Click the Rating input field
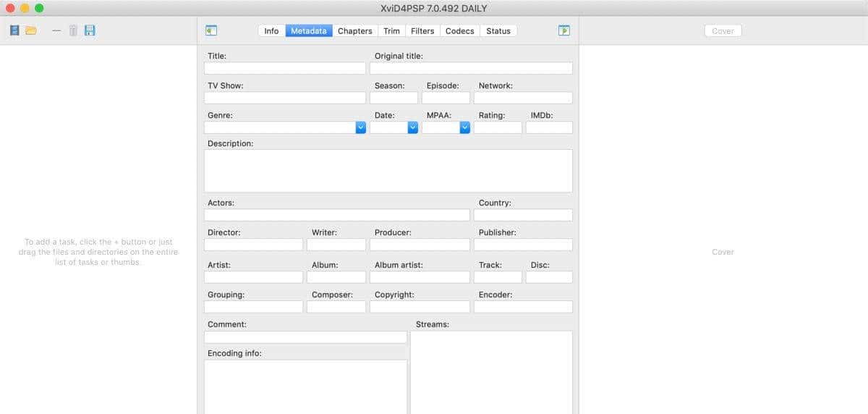Screen dimensions: 868x414 498,127
